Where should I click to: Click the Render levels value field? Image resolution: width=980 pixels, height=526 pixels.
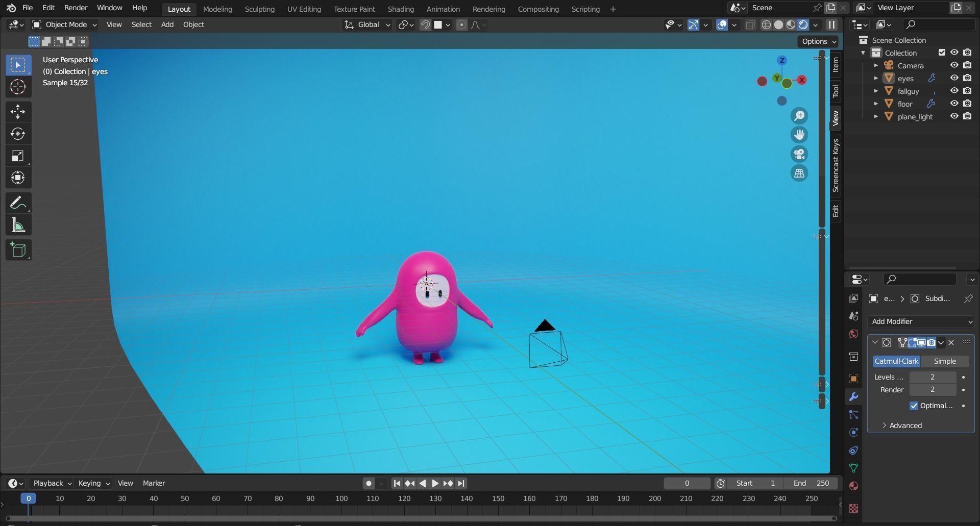(x=933, y=390)
